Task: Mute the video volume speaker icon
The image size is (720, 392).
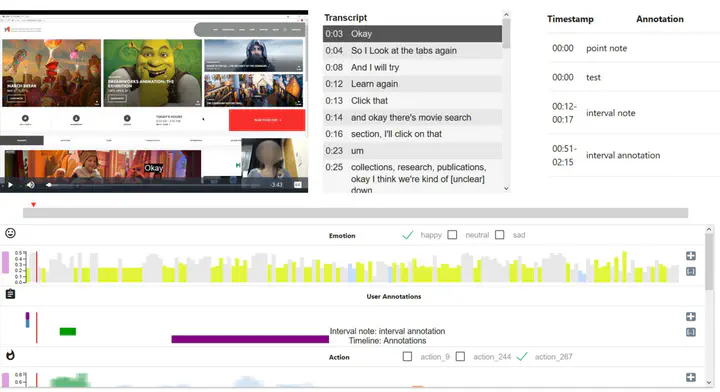Action: (x=30, y=185)
